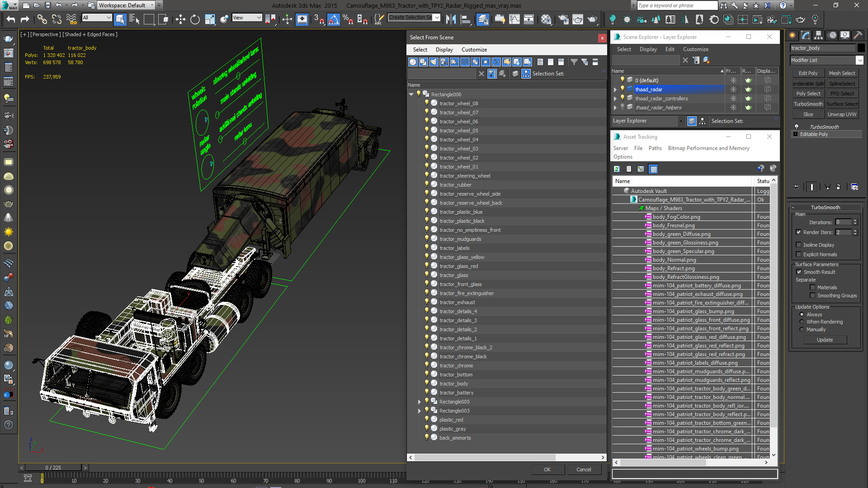Image resolution: width=868 pixels, height=488 pixels.
Task: Open Display menu in Select From Scene
Action: pos(444,50)
